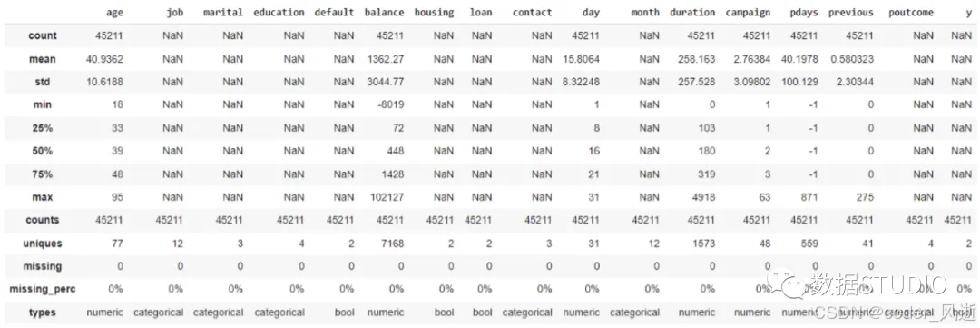Screen dimensions: 980x328
Task: Click the 'duration' column header
Action: (x=692, y=12)
